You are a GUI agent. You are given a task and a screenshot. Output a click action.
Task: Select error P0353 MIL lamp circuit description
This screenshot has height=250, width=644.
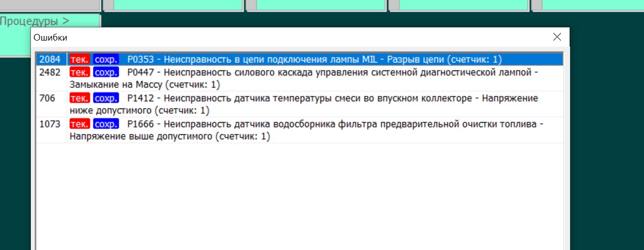tap(314, 59)
